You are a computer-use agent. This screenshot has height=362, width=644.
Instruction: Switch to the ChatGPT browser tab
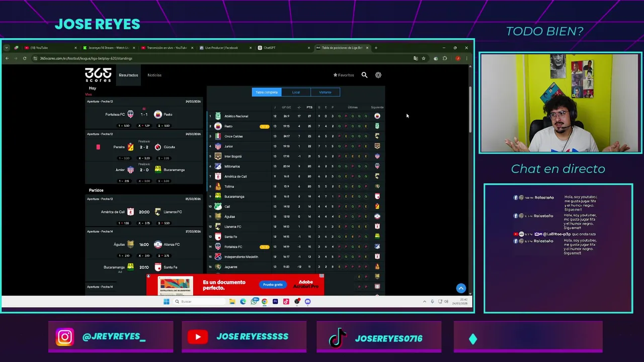point(283,48)
